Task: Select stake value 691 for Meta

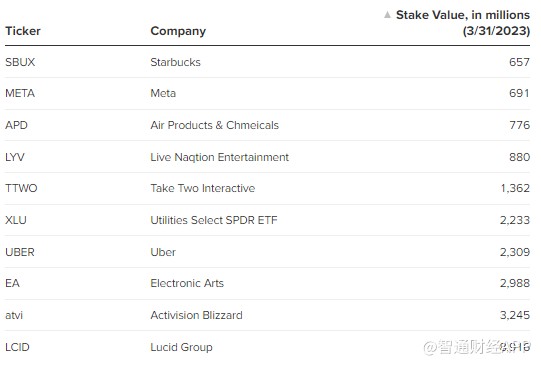Action: (519, 93)
